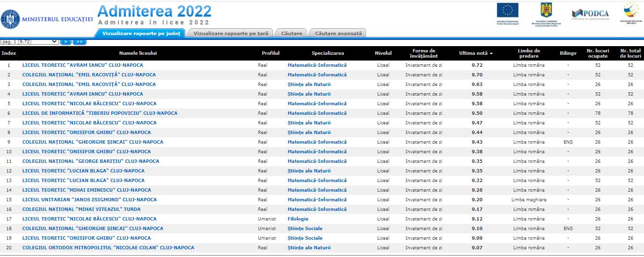Sort by Ultima notă column
Viewport: 644px width, 257px height.
(x=476, y=53)
